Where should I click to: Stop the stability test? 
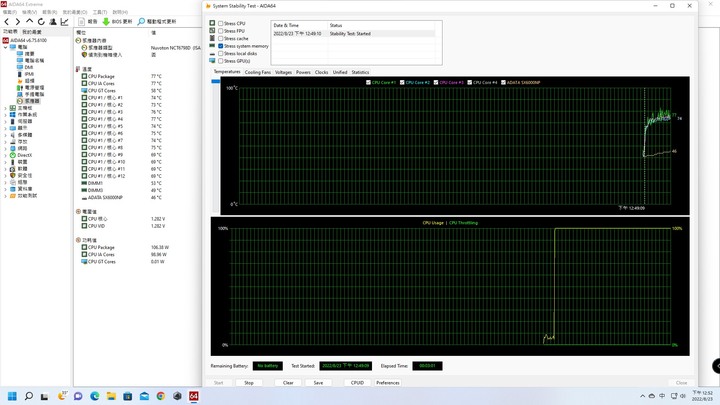tap(249, 382)
